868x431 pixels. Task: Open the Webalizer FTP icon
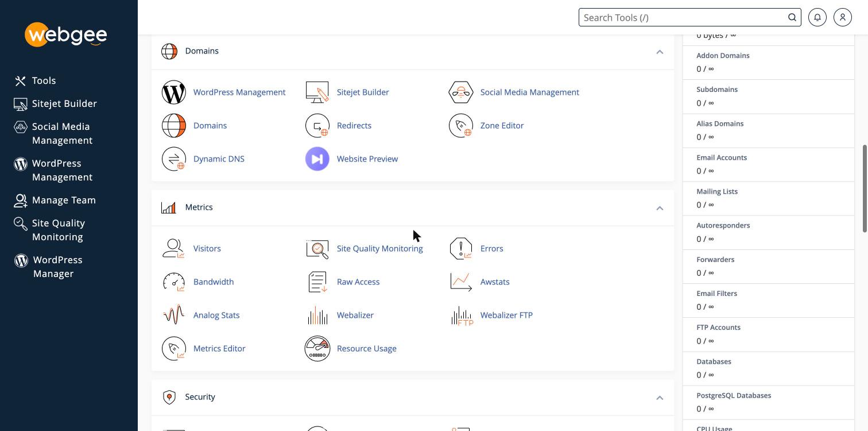tap(462, 315)
